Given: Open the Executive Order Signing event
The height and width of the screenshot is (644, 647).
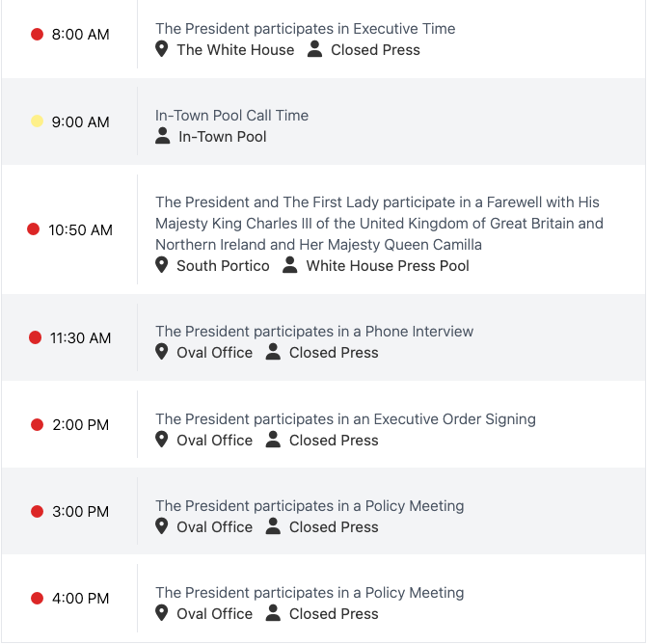Looking at the screenshot, I should 345,419.
